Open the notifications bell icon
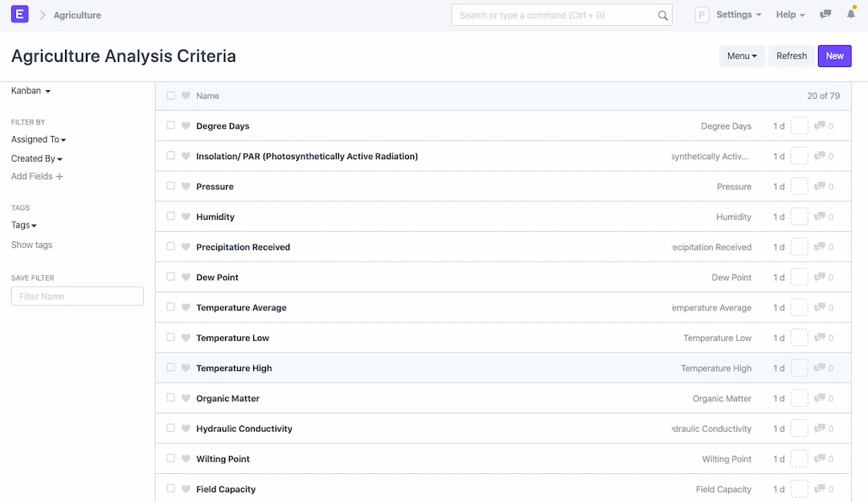Screen dimensions: 868x502 (851, 14)
